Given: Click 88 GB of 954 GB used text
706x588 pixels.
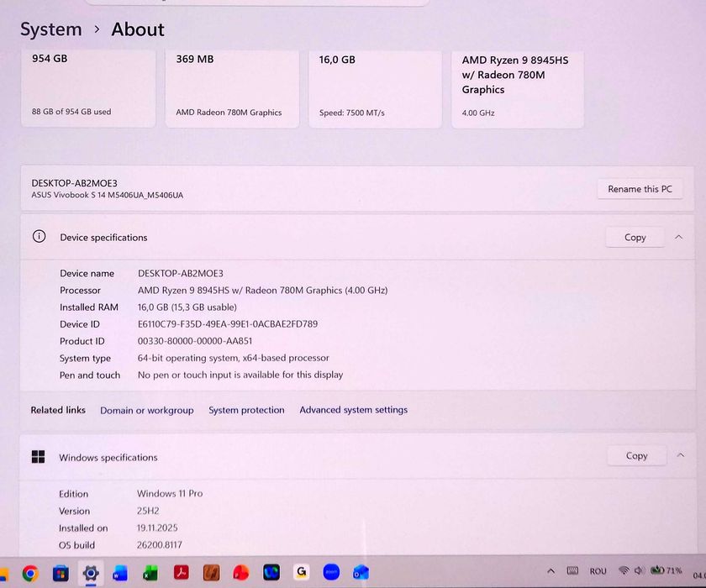Looking at the screenshot, I should [x=71, y=112].
